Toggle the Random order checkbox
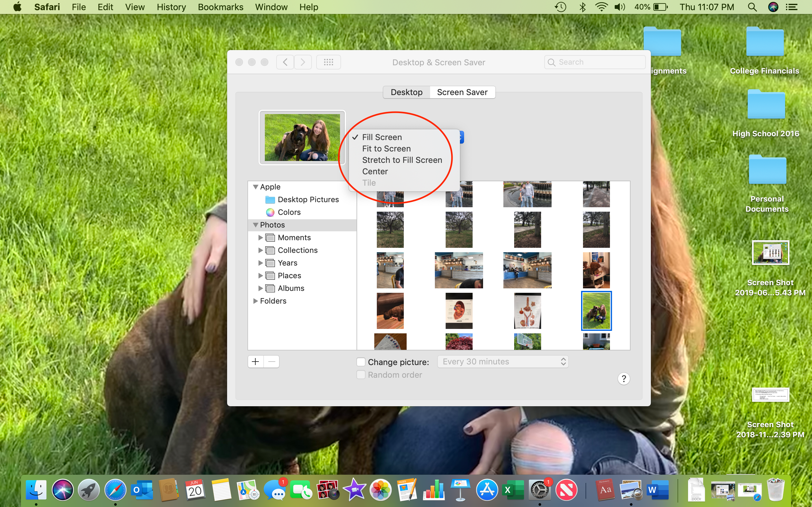Screen dimensions: 812x507 click(361, 375)
